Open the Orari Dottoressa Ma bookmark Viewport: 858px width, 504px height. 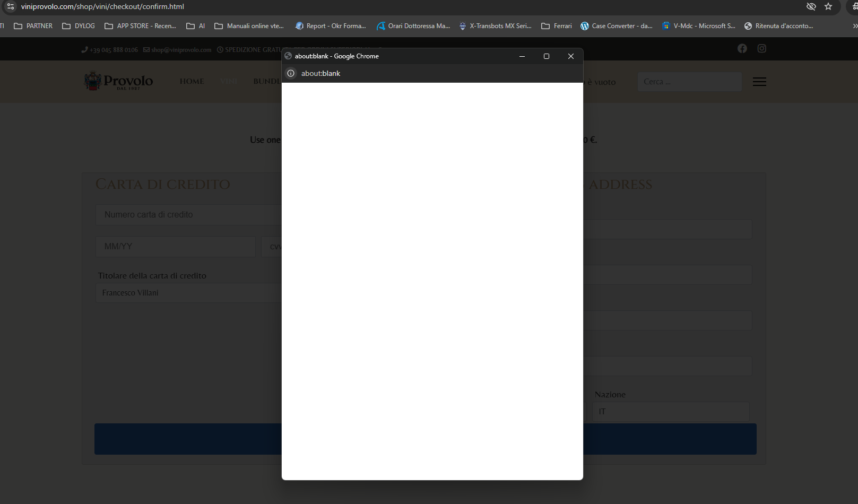[x=413, y=26]
